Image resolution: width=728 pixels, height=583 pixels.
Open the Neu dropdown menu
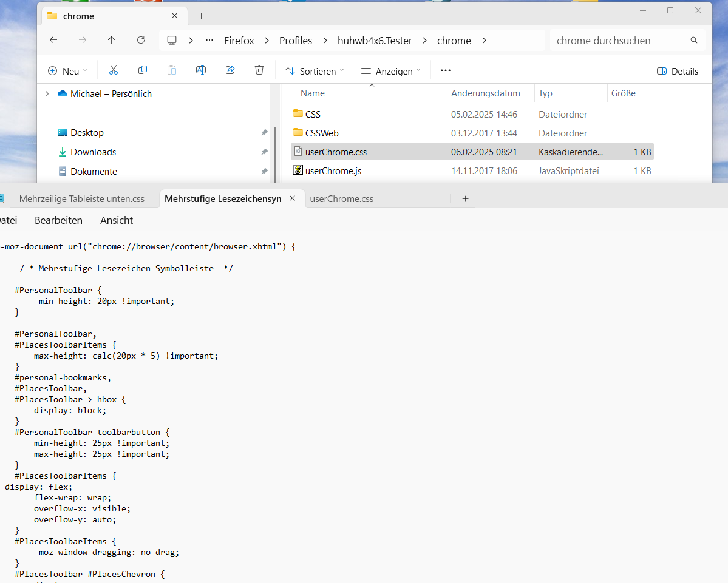67,71
